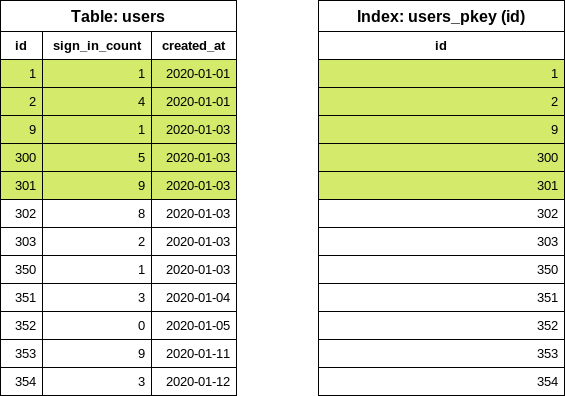This screenshot has height=396, width=565.
Task: Click the 'Index: users_pkey (id)' title cell
Action: 441,16
